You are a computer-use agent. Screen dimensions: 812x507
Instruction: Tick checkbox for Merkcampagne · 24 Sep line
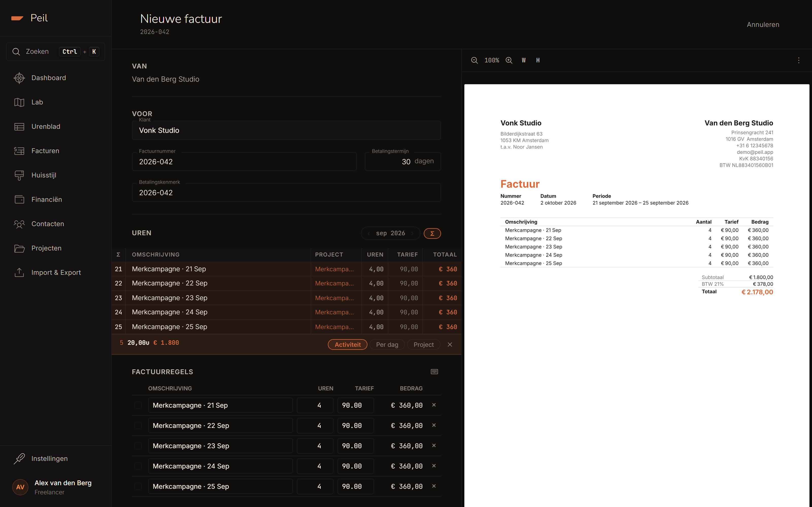(138, 466)
